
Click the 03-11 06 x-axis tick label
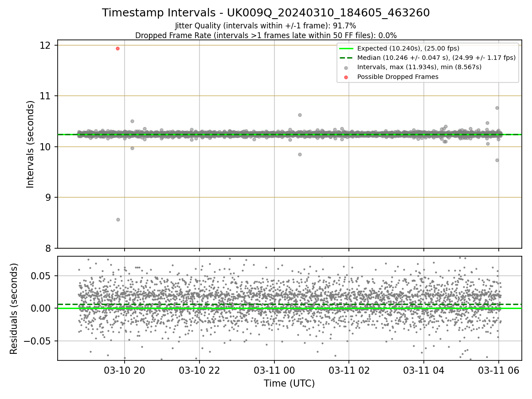(499, 370)
